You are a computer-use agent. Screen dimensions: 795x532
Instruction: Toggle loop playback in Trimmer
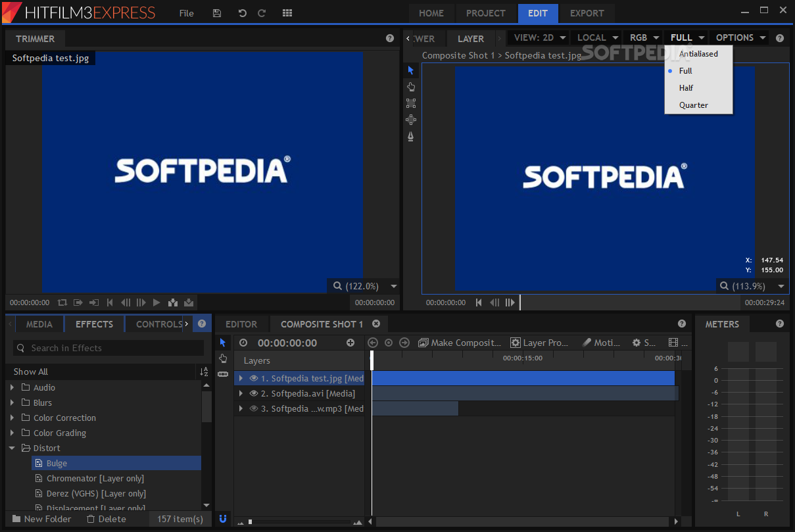pyautogui.click(x=62, y=302)
